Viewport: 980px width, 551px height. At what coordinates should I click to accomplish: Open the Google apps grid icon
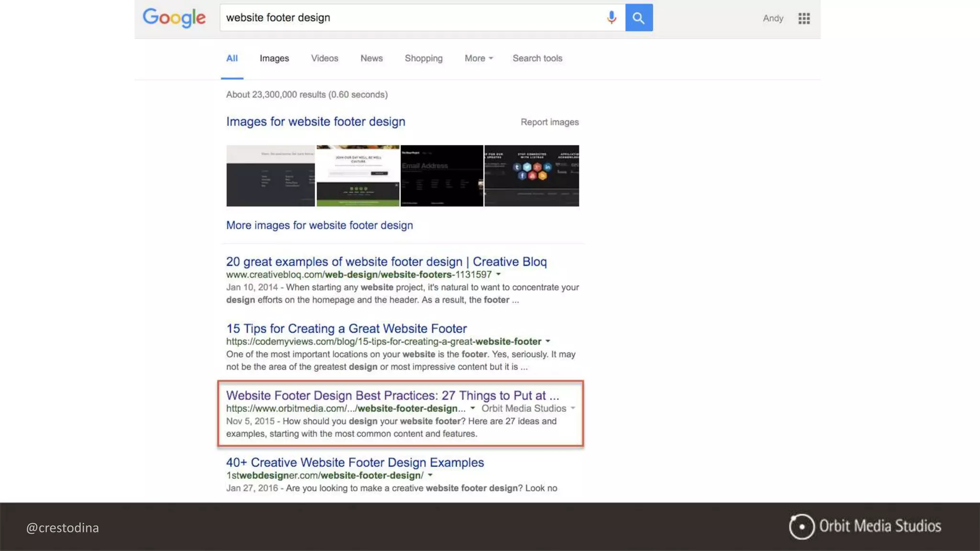pos(804,19)
